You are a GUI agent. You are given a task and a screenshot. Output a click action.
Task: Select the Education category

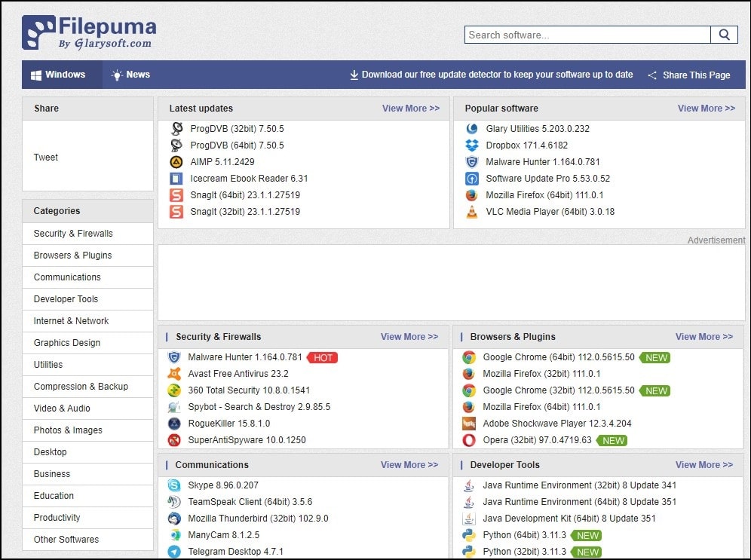pyautogui.click(x=87, y=496)
